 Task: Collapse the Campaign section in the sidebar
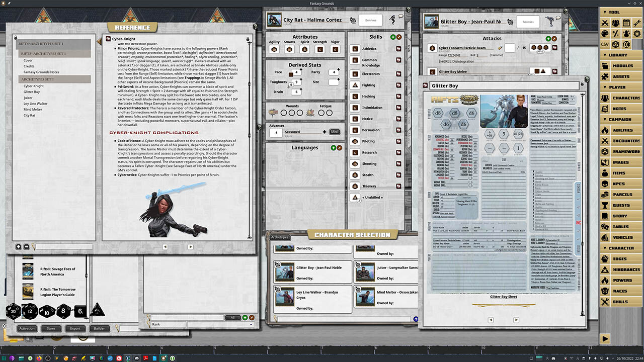click(619, 119)
